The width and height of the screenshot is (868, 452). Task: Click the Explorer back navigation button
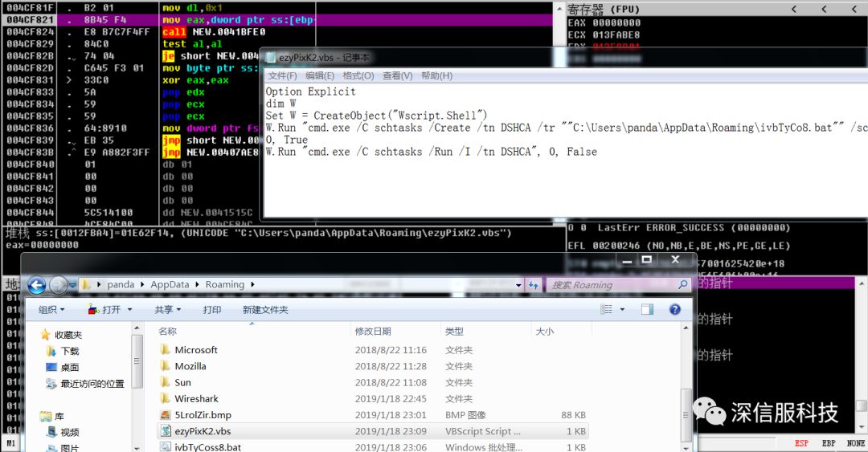click(36, 285)
